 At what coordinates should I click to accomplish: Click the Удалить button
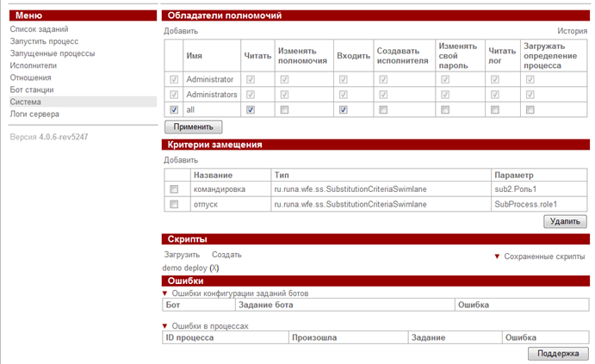coord(565,221)
